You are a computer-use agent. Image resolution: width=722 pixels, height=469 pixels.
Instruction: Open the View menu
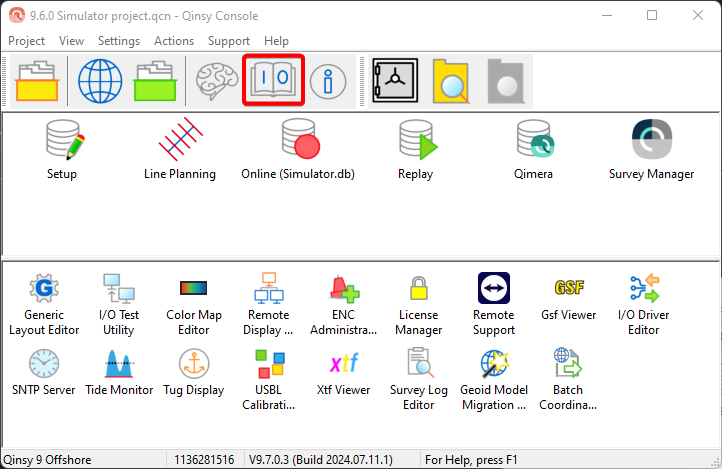point(71,41)
